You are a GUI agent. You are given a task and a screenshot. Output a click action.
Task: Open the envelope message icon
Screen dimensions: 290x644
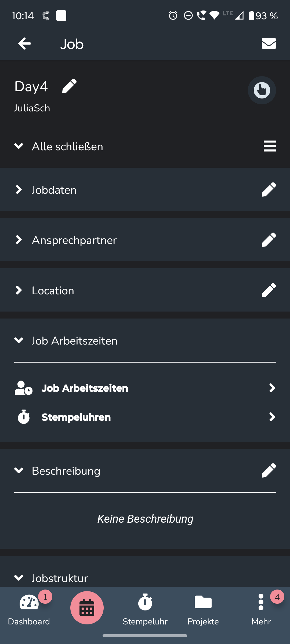pos(269,43)
